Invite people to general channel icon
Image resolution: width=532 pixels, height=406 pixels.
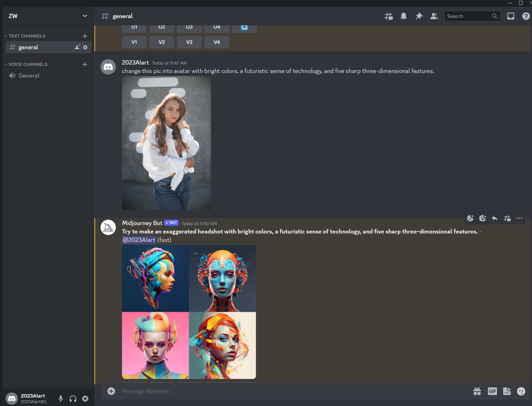coord(77,47)
